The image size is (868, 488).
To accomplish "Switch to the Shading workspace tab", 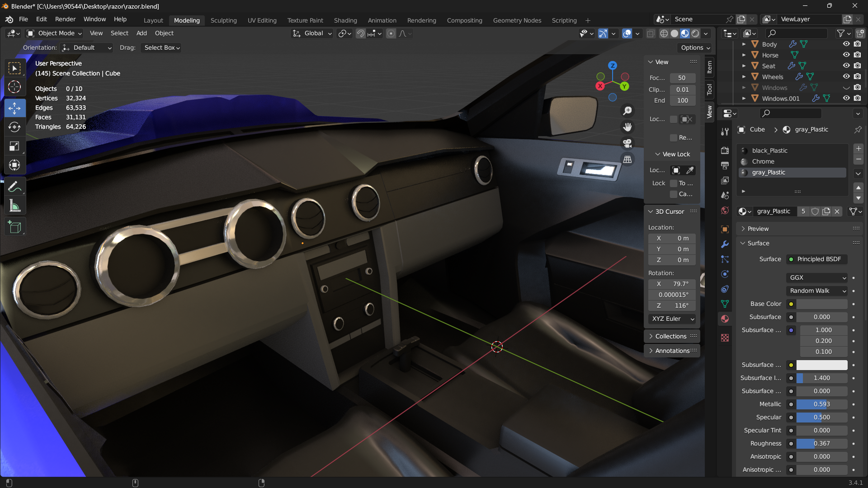I will point(345,20).
